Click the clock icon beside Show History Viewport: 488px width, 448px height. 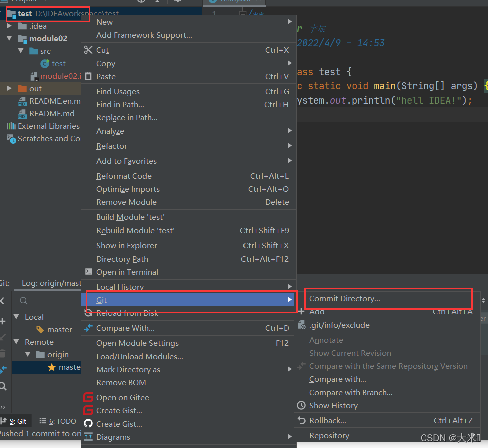click(x=301, y=406)
